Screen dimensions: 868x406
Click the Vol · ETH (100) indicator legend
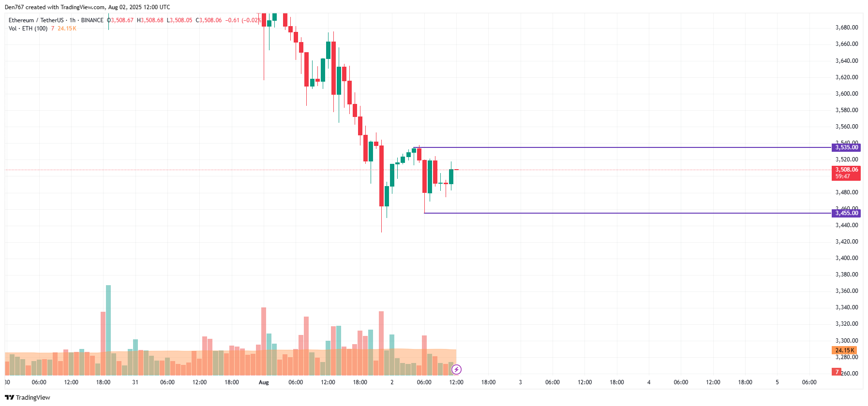click(28, 29)
